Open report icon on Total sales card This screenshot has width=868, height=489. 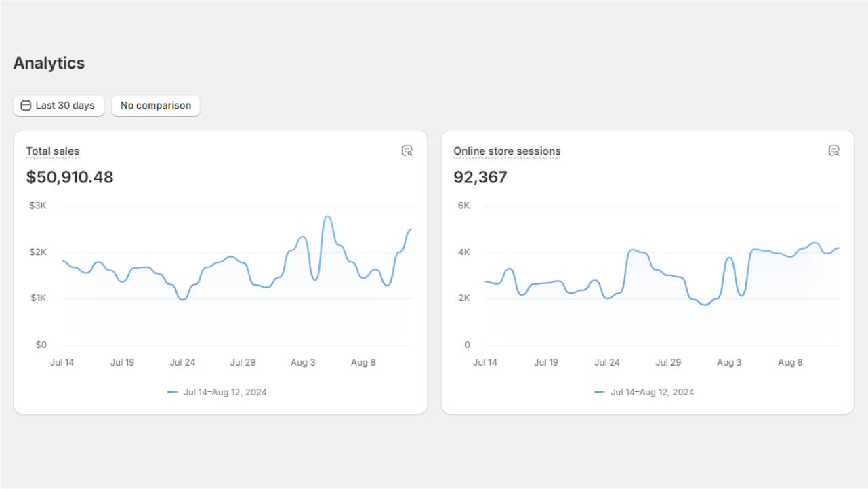[407, 151]
